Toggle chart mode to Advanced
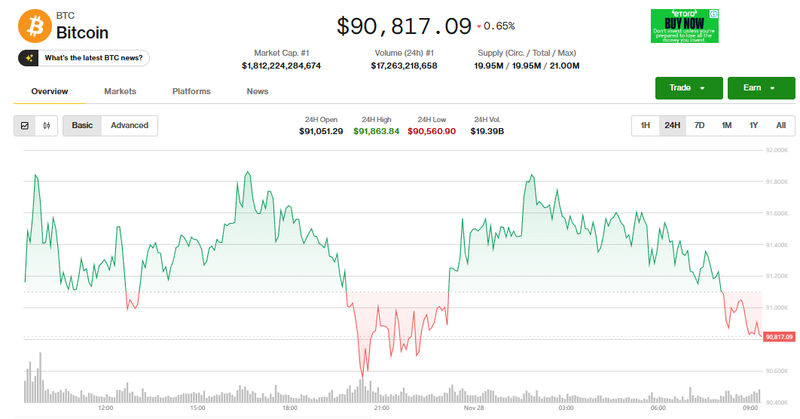The width and height of the screenshot is (800, 419). click(x=129, y=126)
